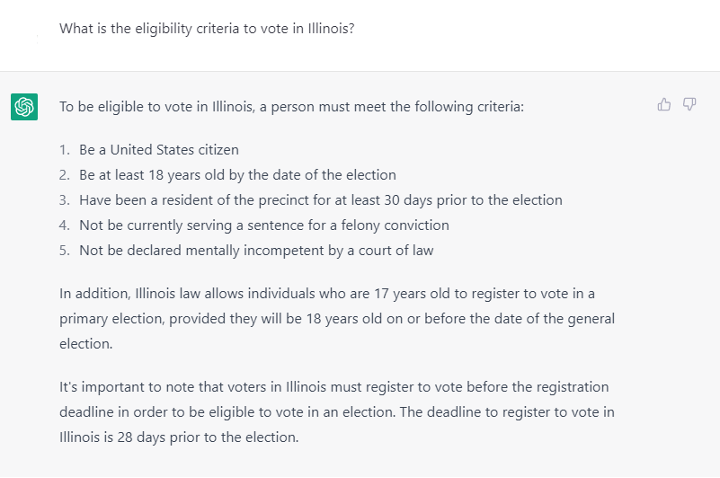This screenshot has height=478, width=720.
Task: Click the number 1 list marker
Action: click(x=64, y=150)
